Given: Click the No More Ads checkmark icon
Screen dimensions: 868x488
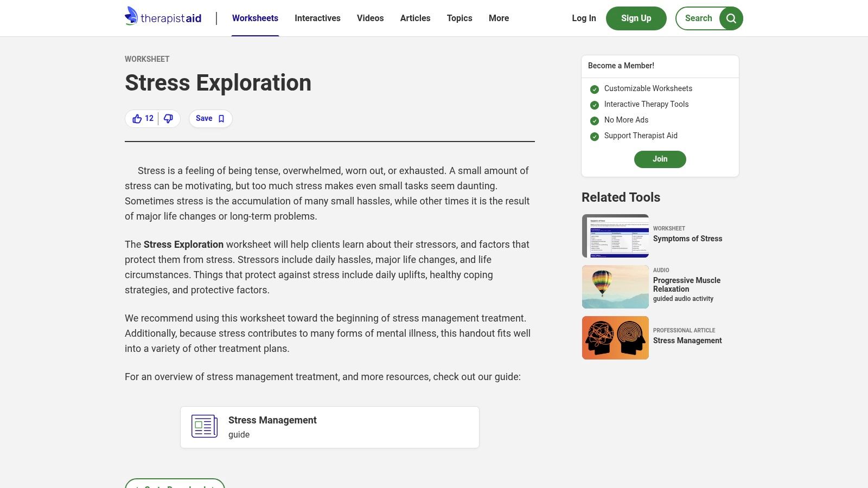Looking at the screenshot, I should [x=595, y=121].
